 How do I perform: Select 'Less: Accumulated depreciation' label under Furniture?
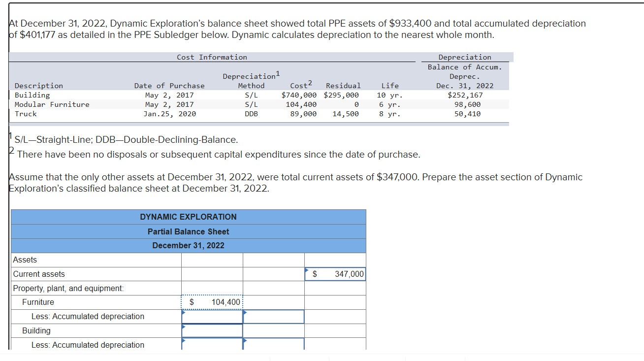[x=88, y=316]
